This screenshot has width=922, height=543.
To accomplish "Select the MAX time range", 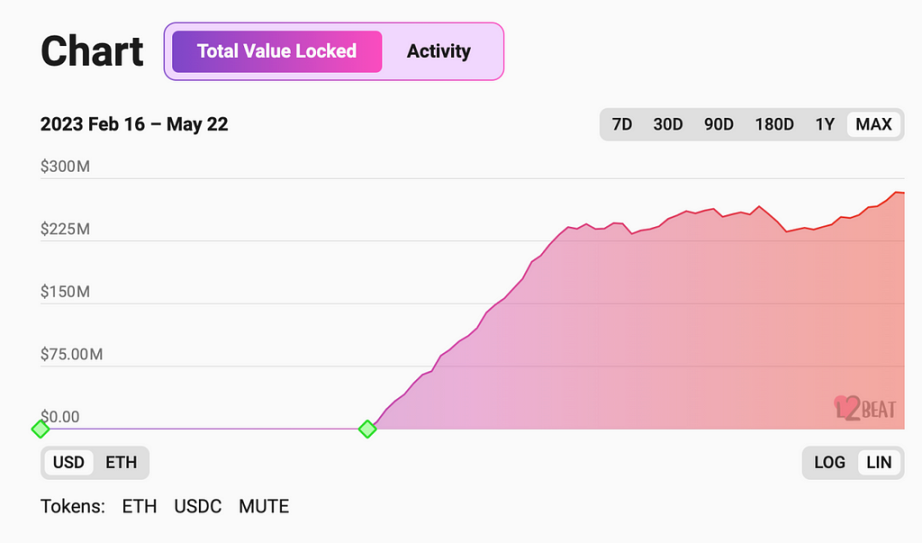I will point(873,124).
